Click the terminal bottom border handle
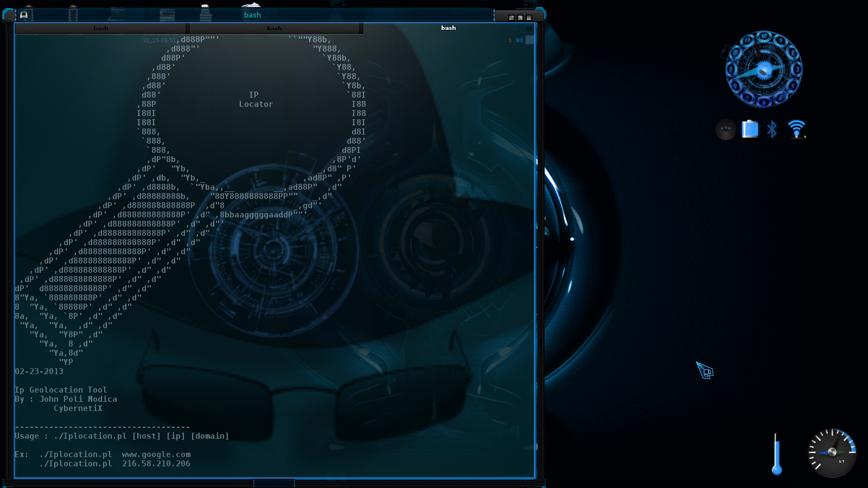Image resolution: width=868 pixels, height=488 pixels. click(274, 482)
